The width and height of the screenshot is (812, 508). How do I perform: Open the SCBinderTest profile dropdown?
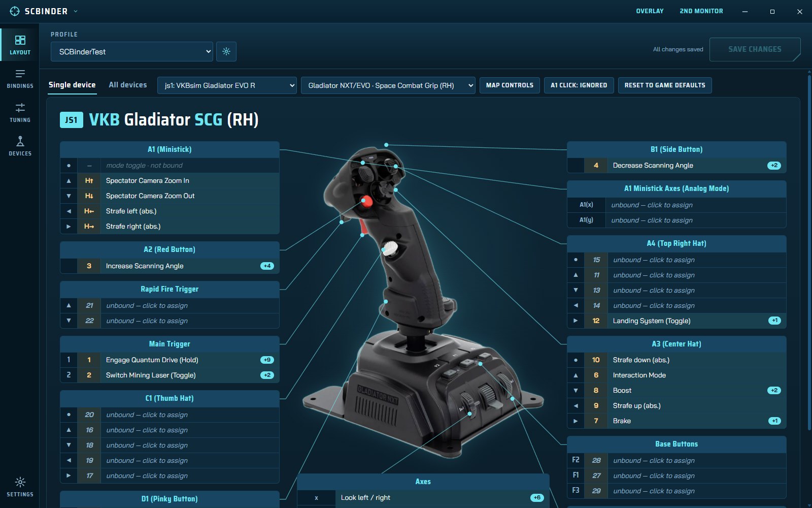tap(132, 51)
